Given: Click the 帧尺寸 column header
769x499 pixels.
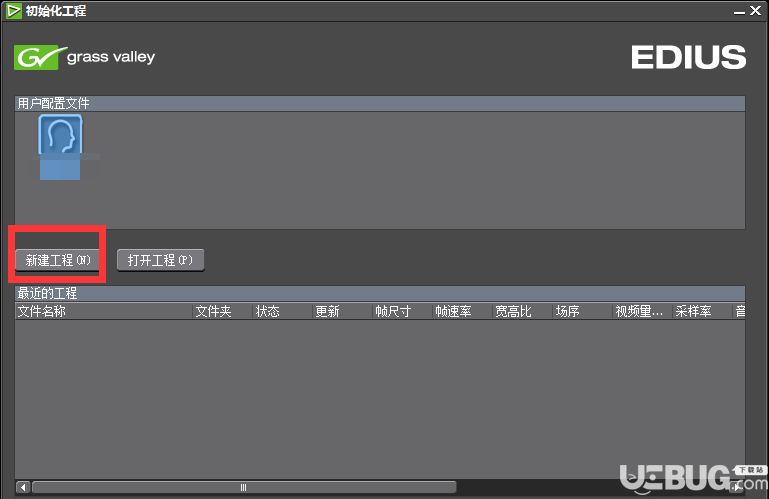Looking at the screenshot, I should 403,311.
